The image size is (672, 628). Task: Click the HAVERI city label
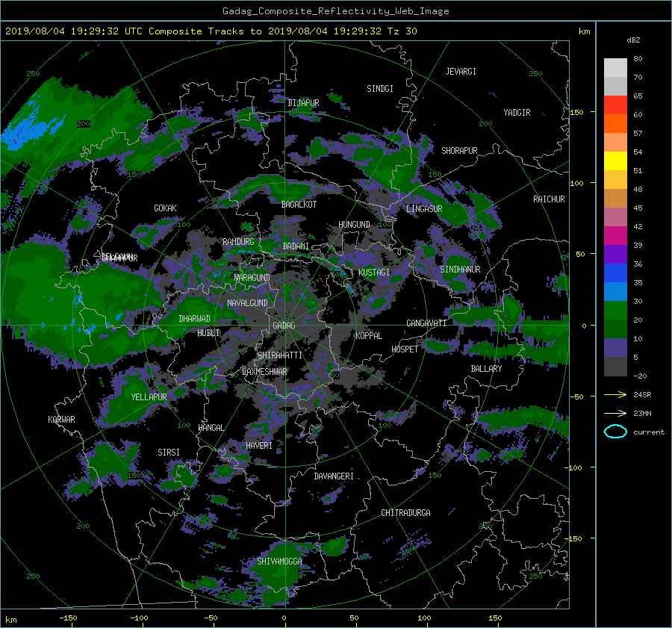tap(259, 446)
